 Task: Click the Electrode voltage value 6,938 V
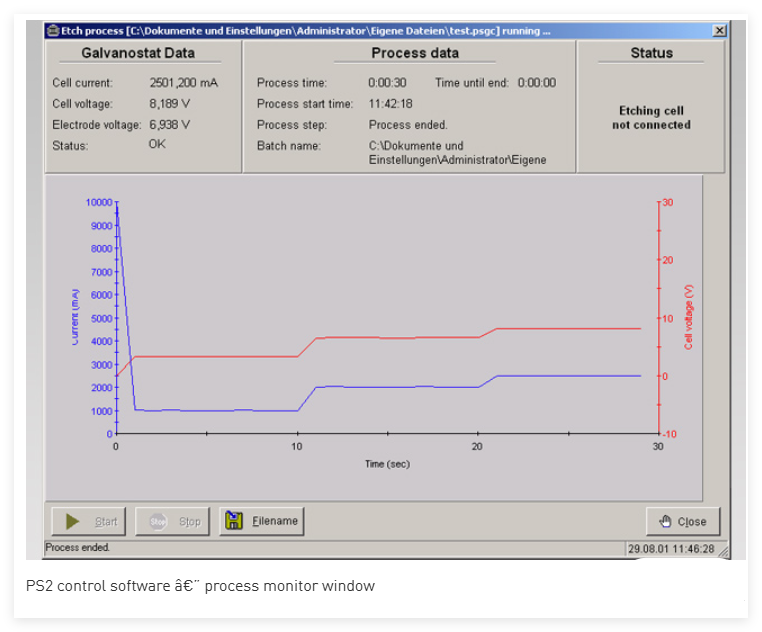pyautogui.click(x=169, y=125)
